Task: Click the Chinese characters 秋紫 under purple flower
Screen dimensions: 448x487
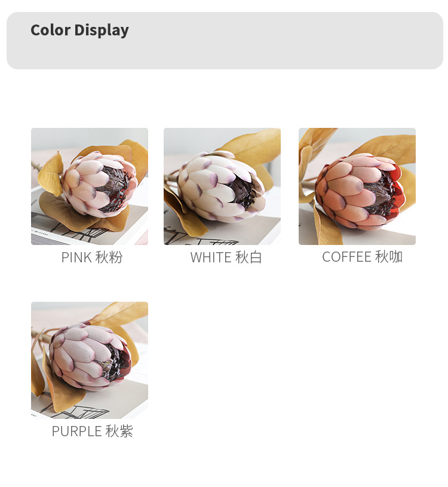Action: [119, 431]
